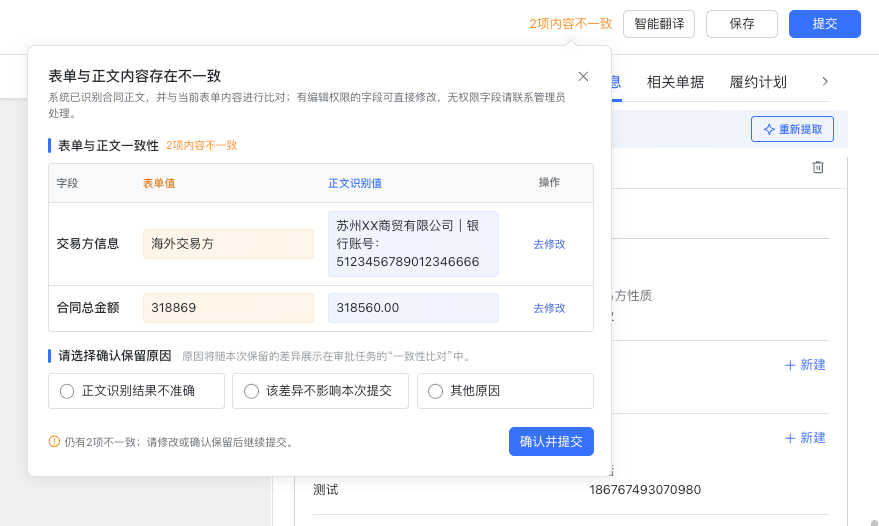Click form value field 318869
The width and height of the screenshot is (879, 526).
tap(228, 308)
